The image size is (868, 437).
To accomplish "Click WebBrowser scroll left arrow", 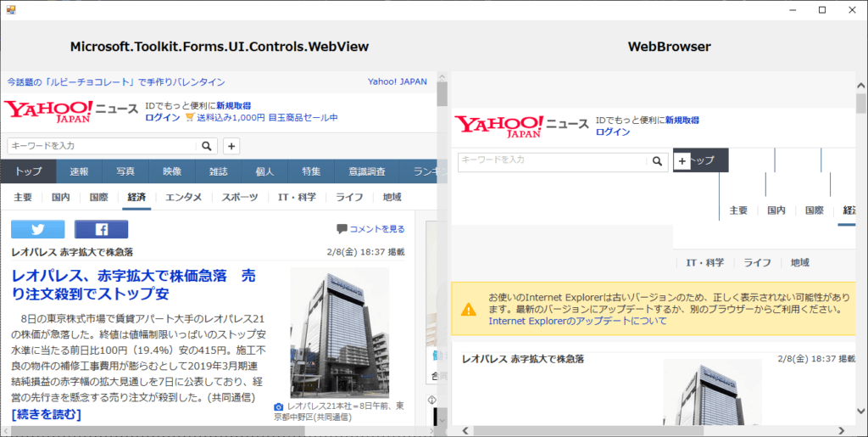I will 465,431.
